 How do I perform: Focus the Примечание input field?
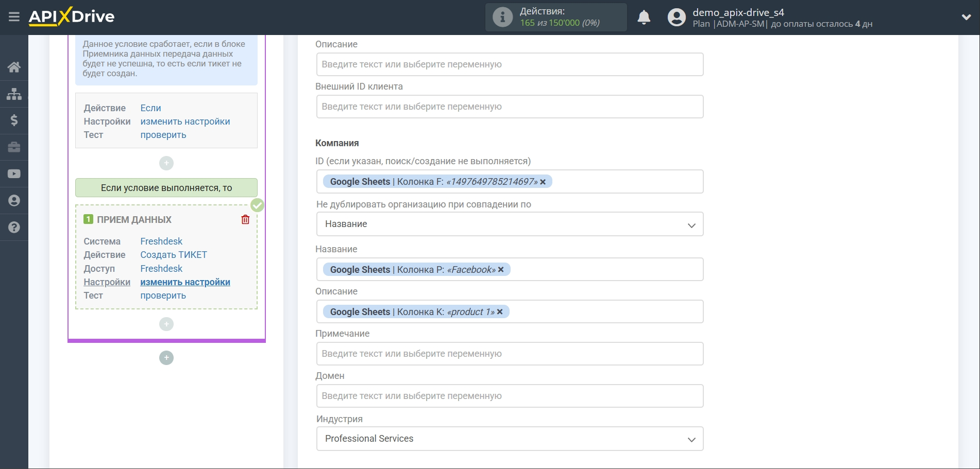pos(510,354)
